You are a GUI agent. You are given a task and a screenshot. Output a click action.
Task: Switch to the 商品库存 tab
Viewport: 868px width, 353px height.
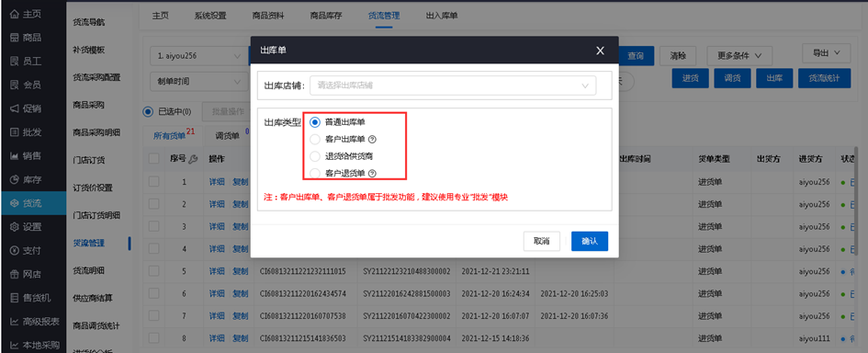click(x=326, y=16)
